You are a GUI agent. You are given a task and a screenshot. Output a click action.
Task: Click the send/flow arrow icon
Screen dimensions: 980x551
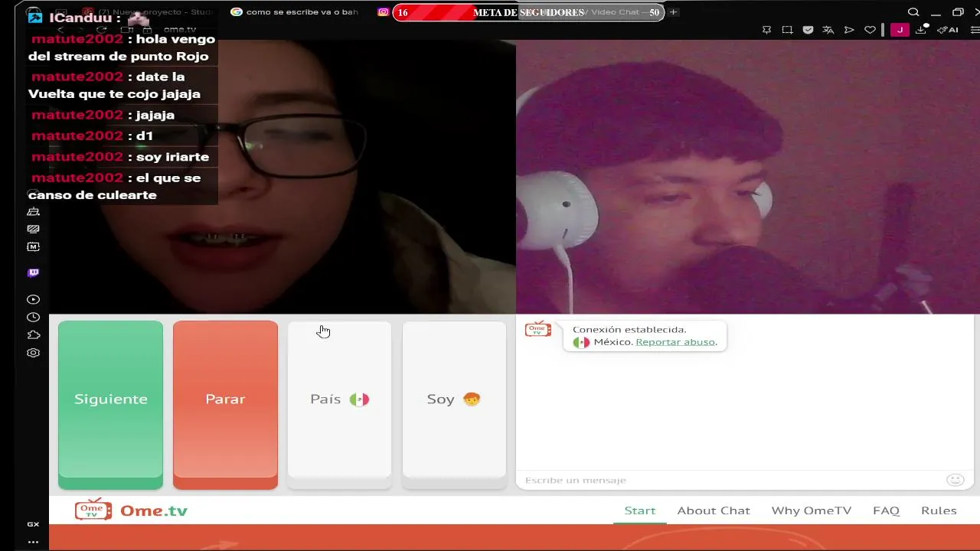tap(849, 30)
